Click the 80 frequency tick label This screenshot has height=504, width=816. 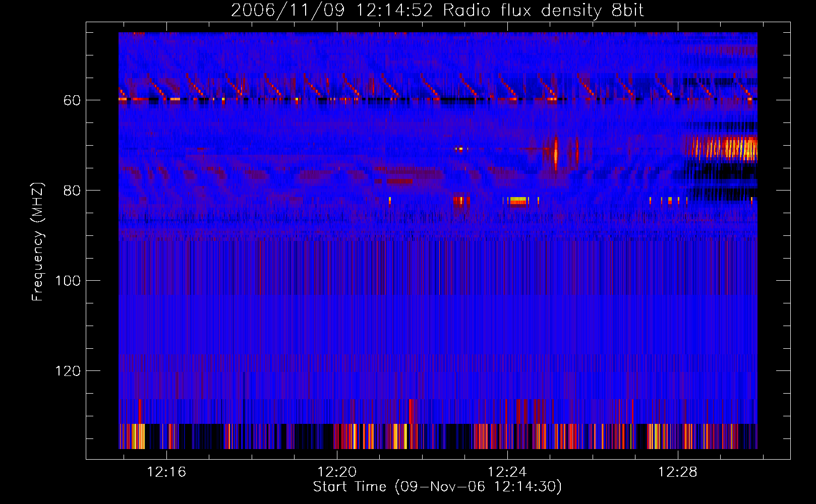click(72, 191)
